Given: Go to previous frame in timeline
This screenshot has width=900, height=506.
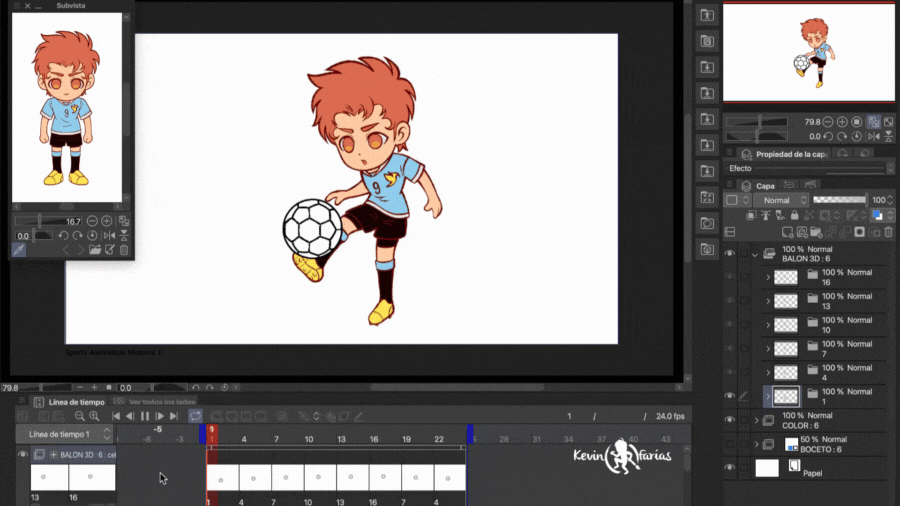Looking at the screenshot, I should coord(130,416).
